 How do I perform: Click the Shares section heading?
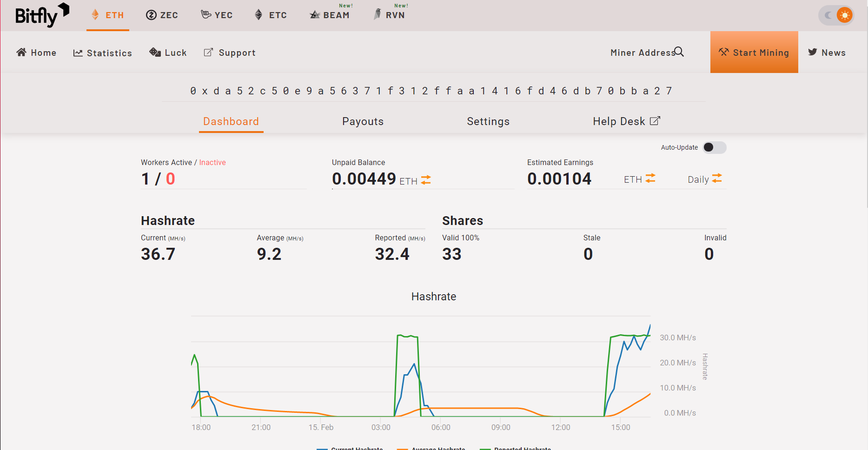[463, 221]
